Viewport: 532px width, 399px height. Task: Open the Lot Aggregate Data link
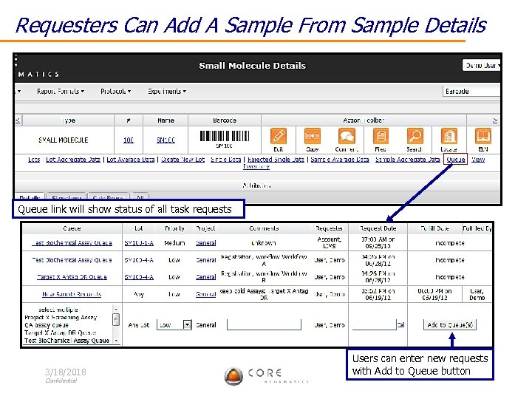[73, 160]
